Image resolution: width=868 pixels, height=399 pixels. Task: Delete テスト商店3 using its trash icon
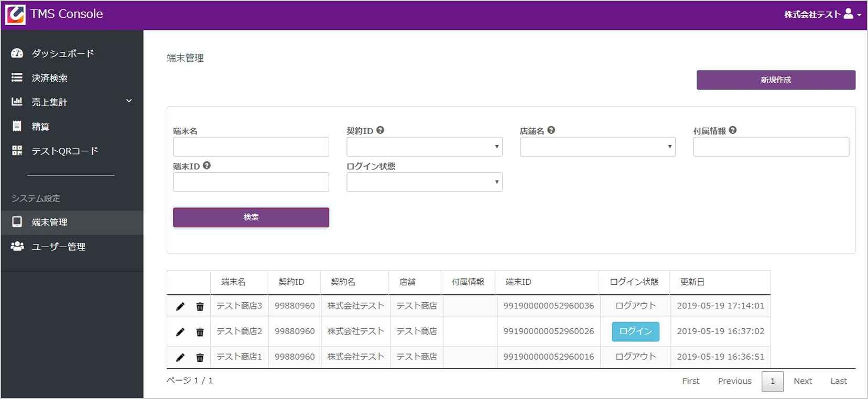coord(200,306)
